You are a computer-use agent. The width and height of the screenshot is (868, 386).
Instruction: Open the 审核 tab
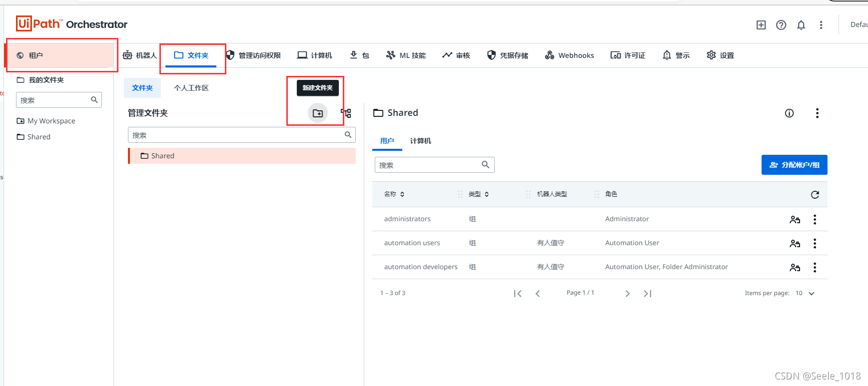[x=456, y=55]
